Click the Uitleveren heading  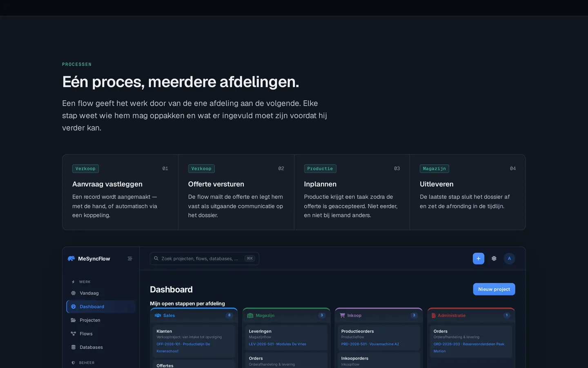click(x=437, y=184)
